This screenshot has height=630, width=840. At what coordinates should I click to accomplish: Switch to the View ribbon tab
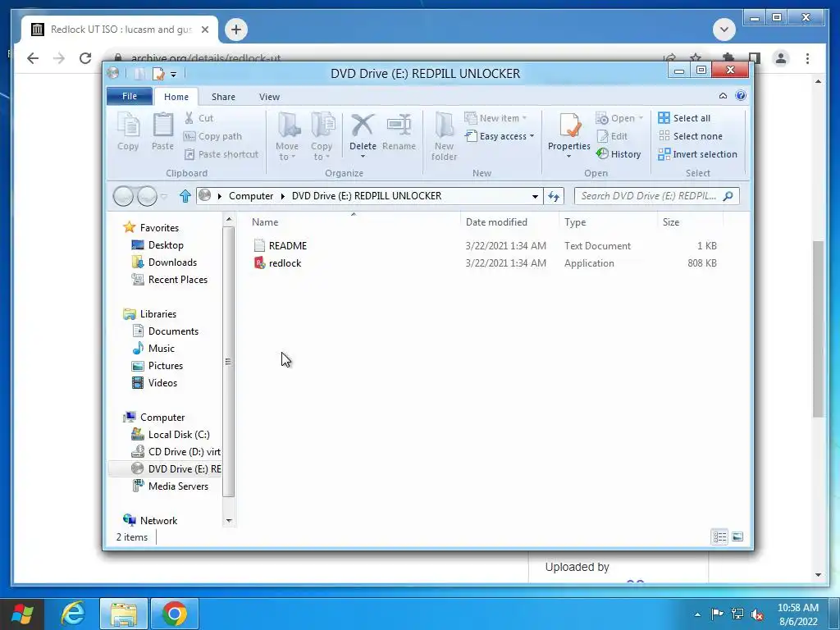(269, 97)
